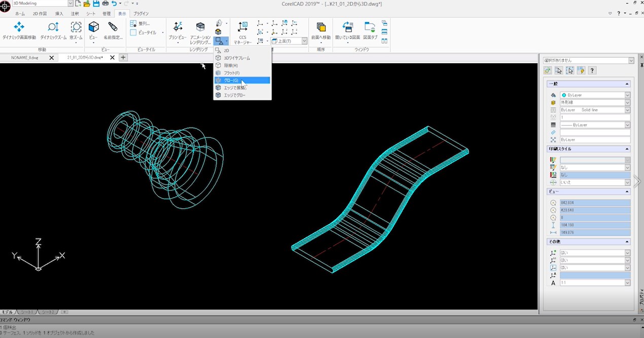Image resolution: width=644 pixels, height=338 pixels.
Task: Click the view value field 842.834
Action: click(x=595, y=203)
